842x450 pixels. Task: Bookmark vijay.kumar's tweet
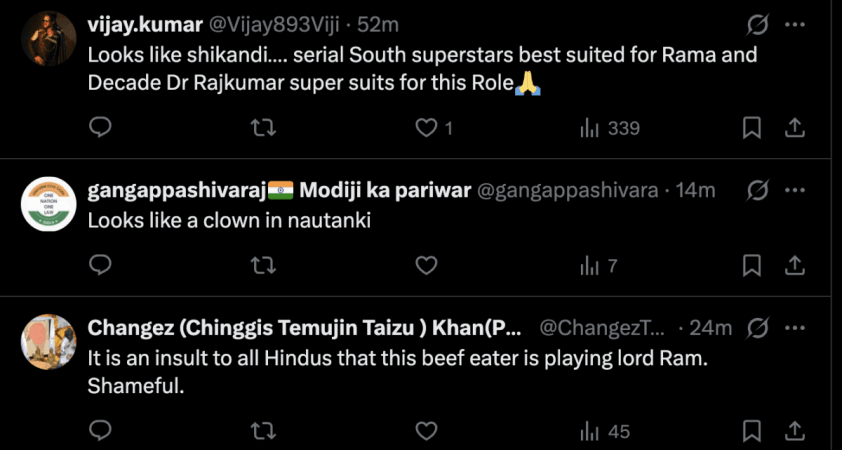point(752,128)
